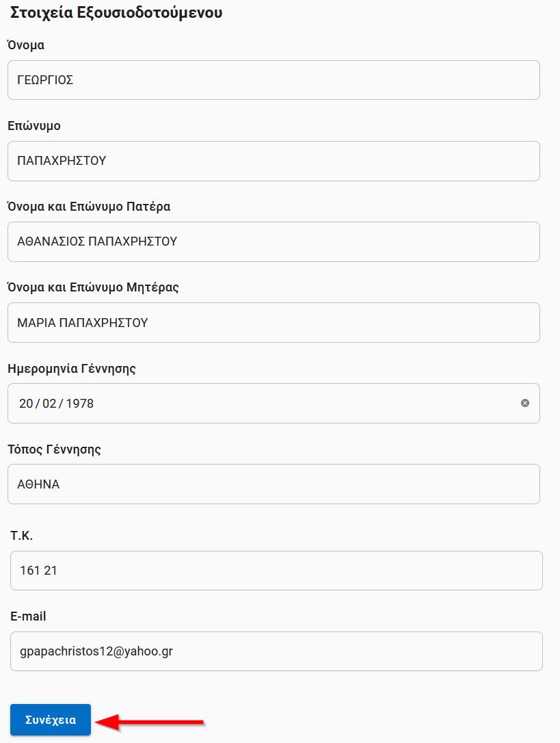
Task: Focus the Τ.Κ. postal code field
Action: click(x=276, y=571)
